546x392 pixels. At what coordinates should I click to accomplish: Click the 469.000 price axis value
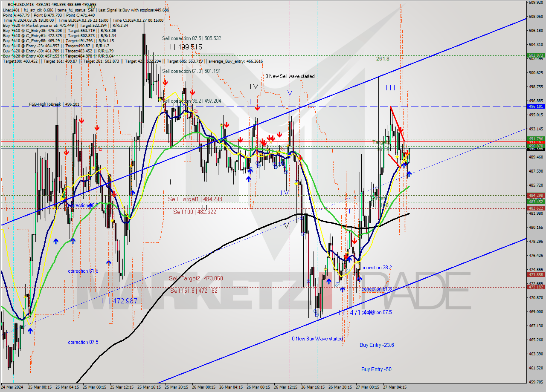pyautogui.click(x=536, y=311)
